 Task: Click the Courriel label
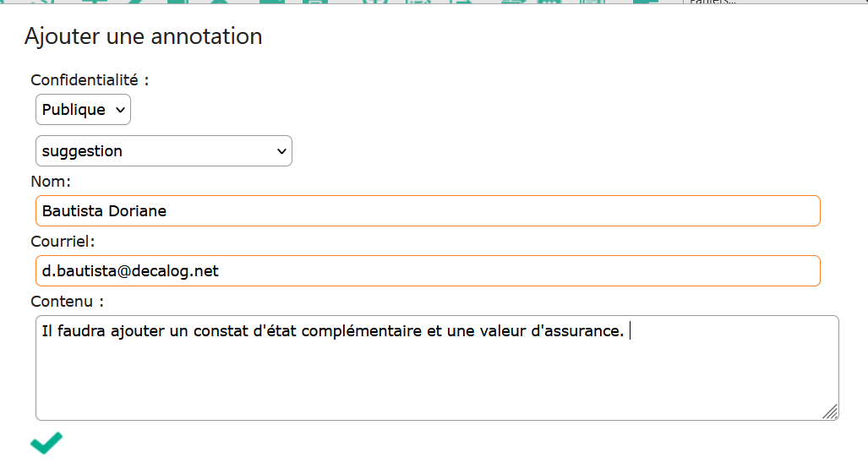tap(63, 242)
